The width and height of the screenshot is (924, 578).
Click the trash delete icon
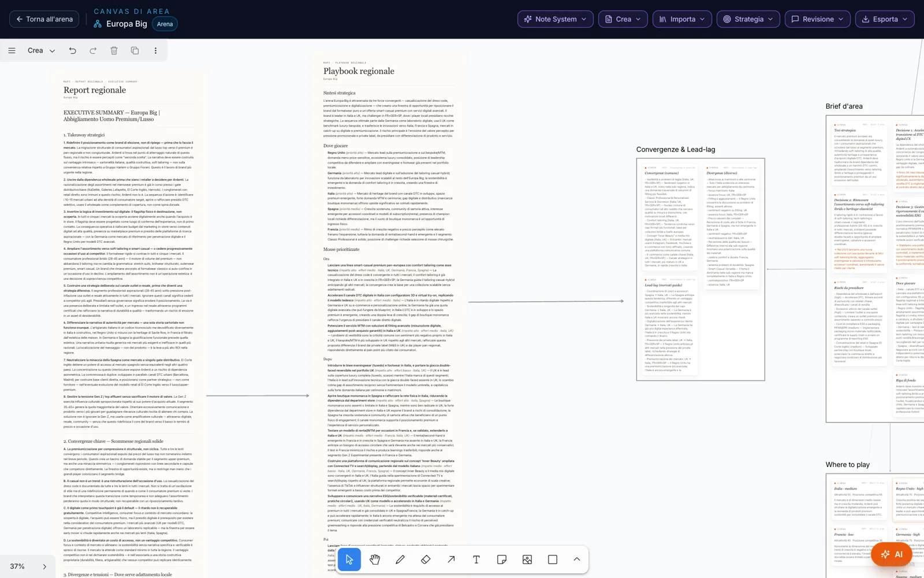pos(114,50)
